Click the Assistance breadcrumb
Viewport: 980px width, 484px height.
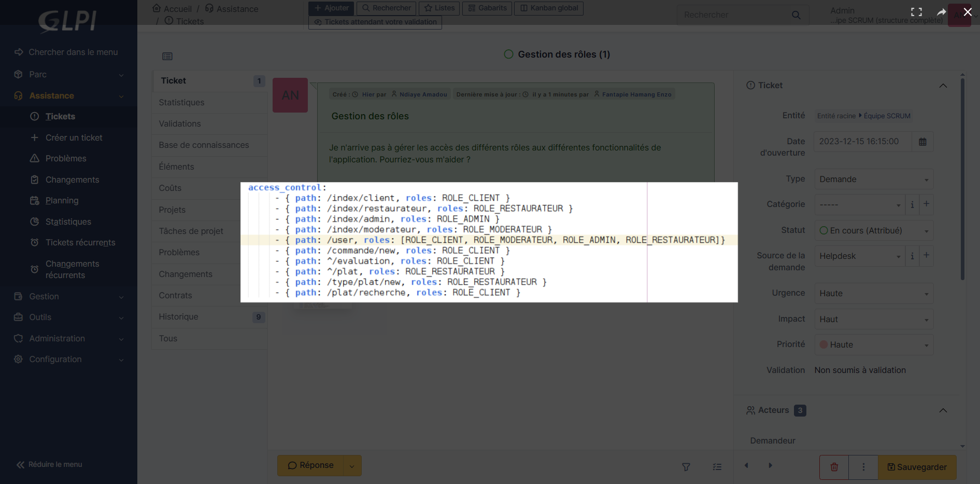click(x=232, y=9)
